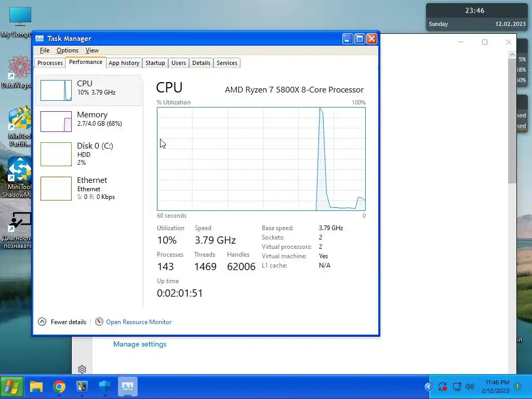Image resolution: width=532 pixels, height=399 pixels.
Task: Click the Sunday date 12.02.2023 widget row
Action: [477, 24]
